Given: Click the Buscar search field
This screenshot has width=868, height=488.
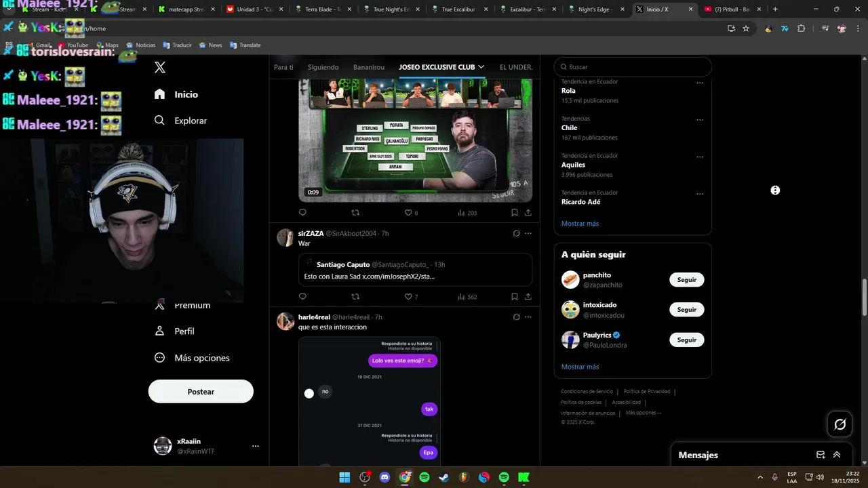Looking at the screenshot, I should tap(633, 67).
